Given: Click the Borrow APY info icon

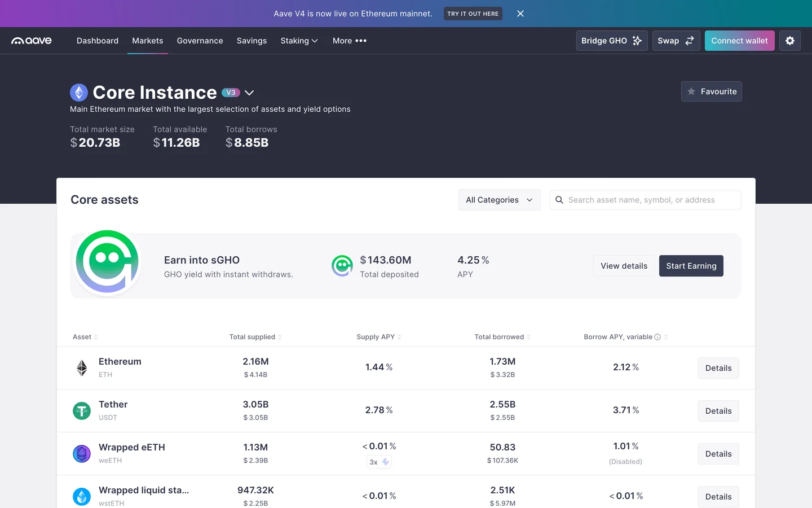Looking at the screenshot, I should [657, 337].
